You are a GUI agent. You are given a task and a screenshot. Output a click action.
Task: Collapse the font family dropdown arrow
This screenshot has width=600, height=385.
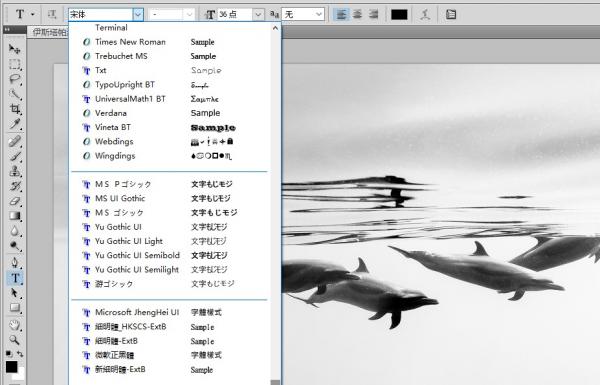tap(138, 15)
